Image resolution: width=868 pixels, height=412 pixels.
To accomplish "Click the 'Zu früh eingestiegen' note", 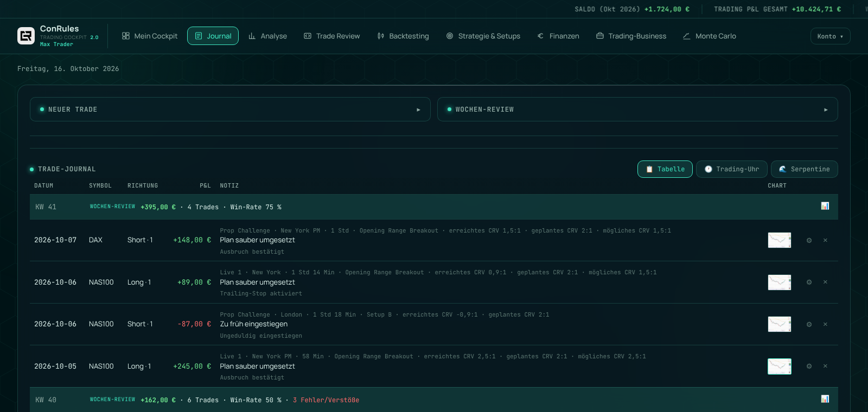I will pyautogui.click(x=254, y=324).
